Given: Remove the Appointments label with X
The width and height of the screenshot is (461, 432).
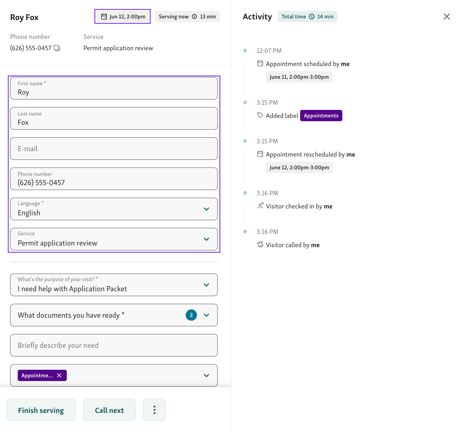Looking at the screenshot, I should [x=59, y=375].
